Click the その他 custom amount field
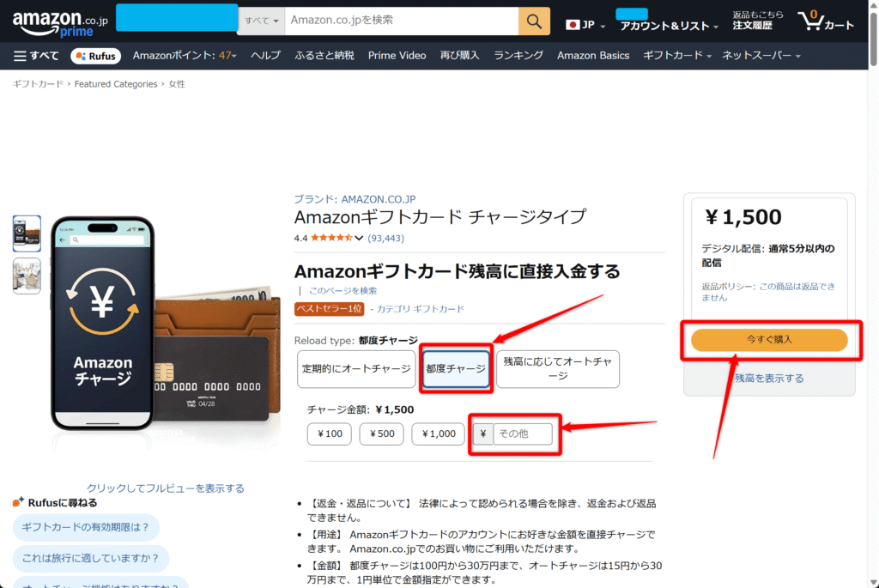 (523, 433)
